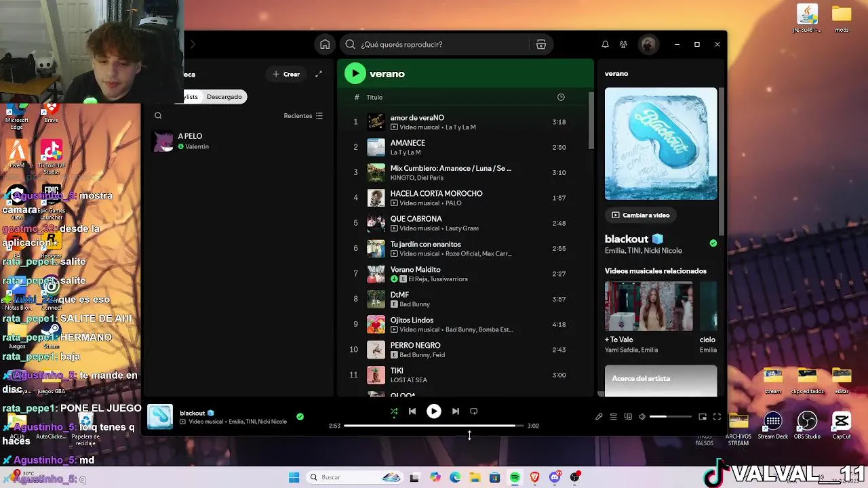Toggle saved checkmark in the right blackout panel

click(713, 243)
